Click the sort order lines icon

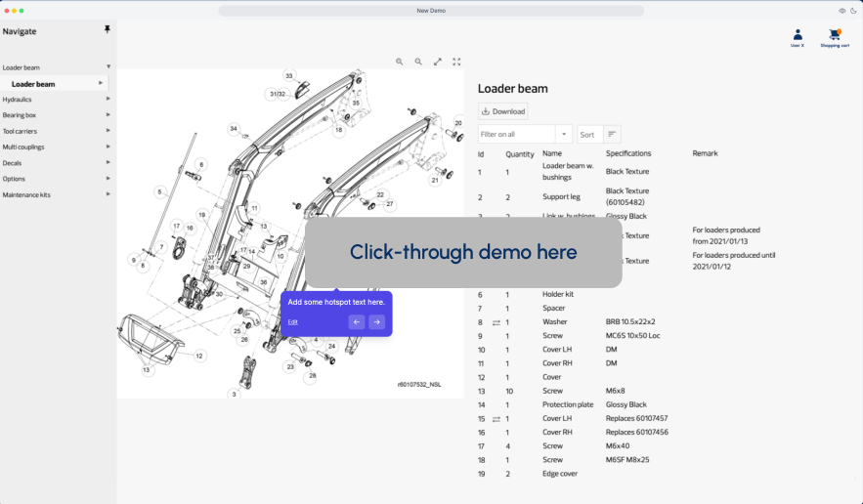coord(612,135)
